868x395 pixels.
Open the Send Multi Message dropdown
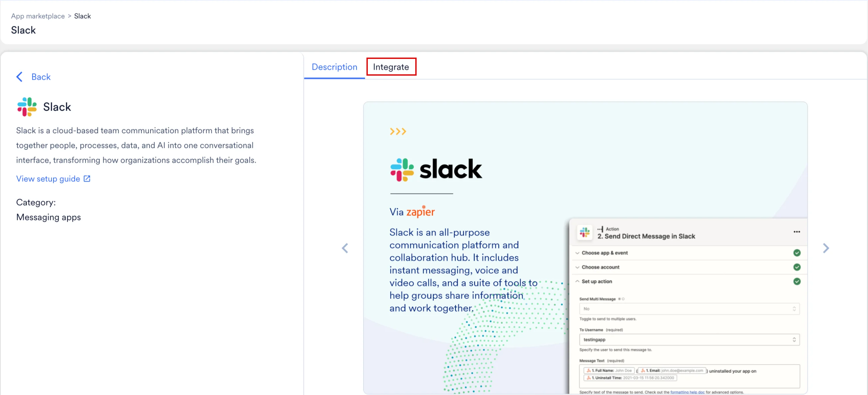pos(689,309)
